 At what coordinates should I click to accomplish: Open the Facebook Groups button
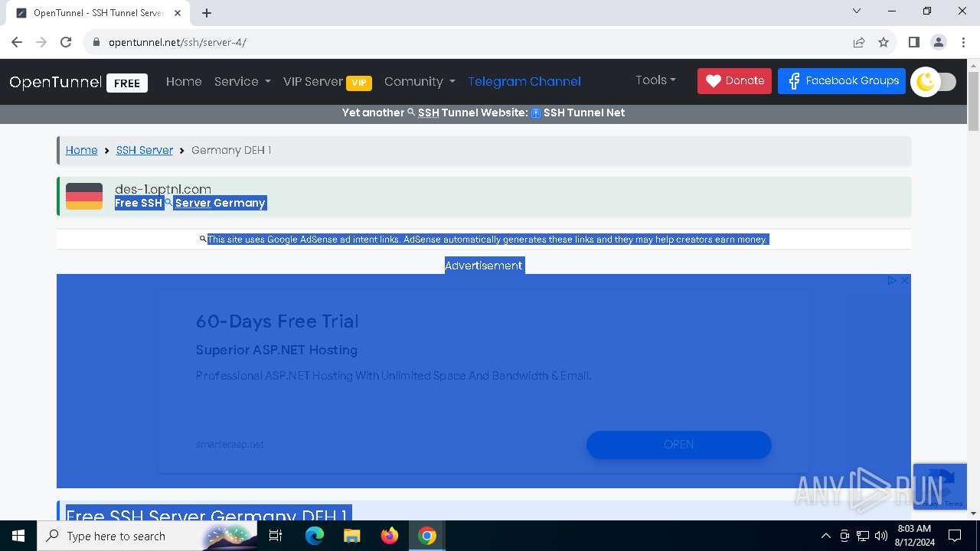pos(841,80)
